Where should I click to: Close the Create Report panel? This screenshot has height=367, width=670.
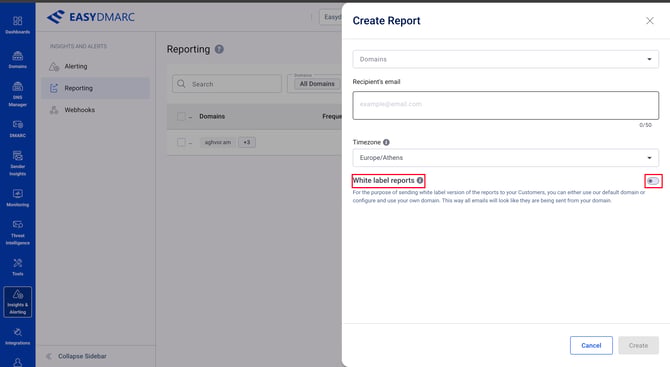pos(649,21)
